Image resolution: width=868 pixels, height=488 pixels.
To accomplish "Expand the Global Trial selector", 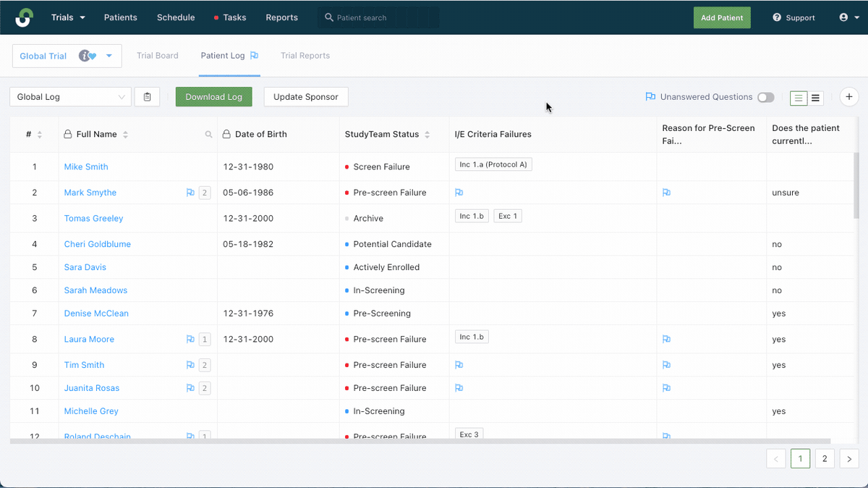I will click(x=67, y=56).
